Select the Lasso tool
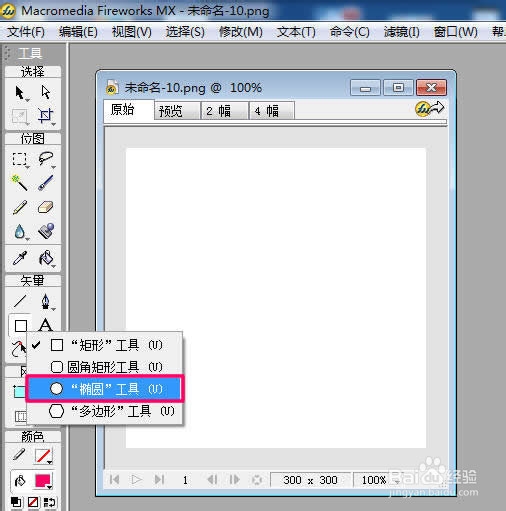This screenshot has height=511, width=506. (x=46, y=159)
